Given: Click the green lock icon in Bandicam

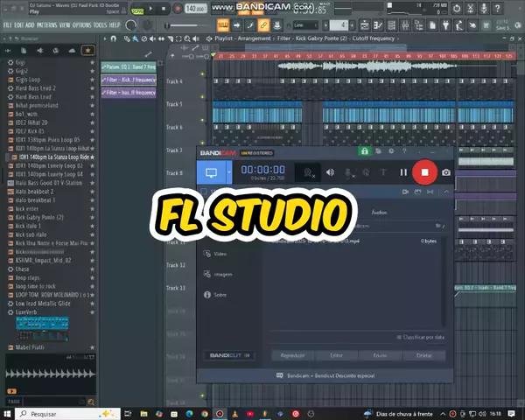Looking at the screenshot, I should pos(364,150).
